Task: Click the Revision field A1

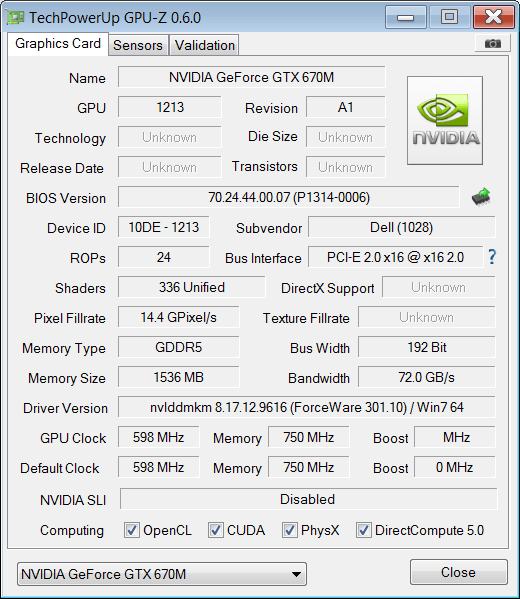Action: click(x=345, y=107)
